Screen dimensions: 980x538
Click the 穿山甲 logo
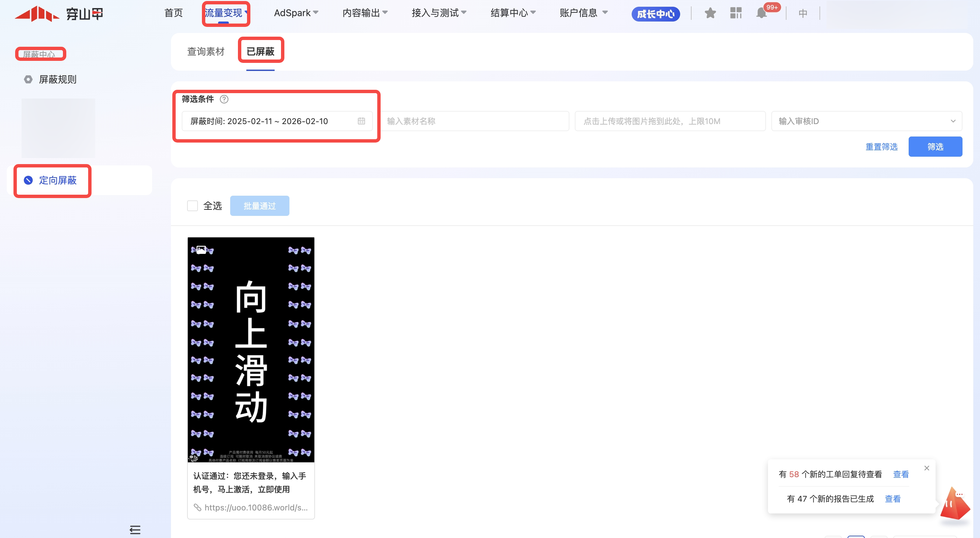[x=59, y=14]
